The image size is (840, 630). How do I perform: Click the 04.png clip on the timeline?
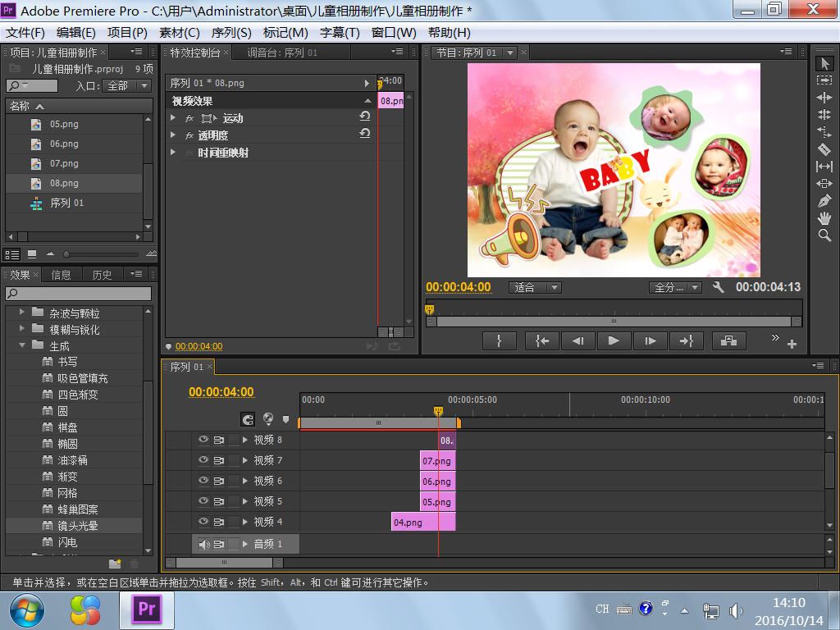[409, 523]
